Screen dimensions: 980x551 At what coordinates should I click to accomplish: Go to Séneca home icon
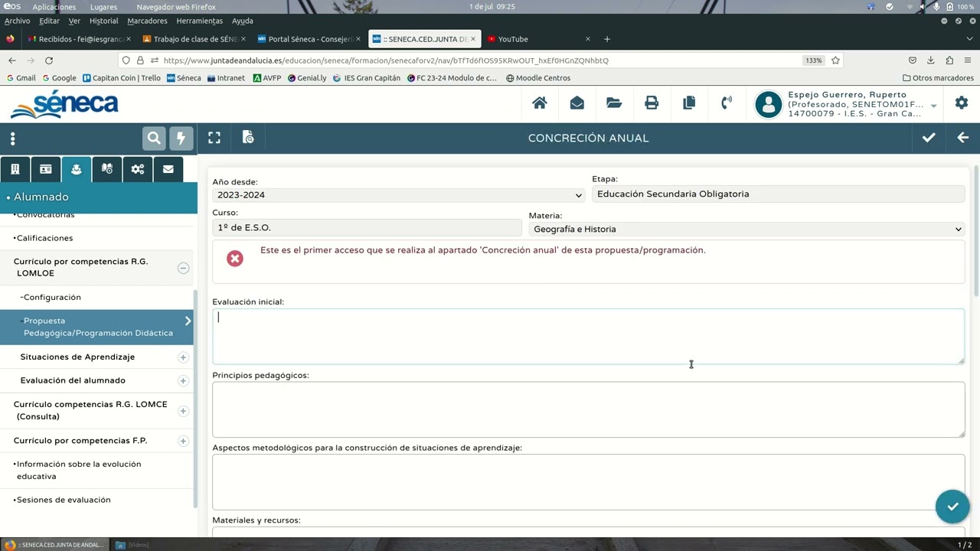(540, 103)
